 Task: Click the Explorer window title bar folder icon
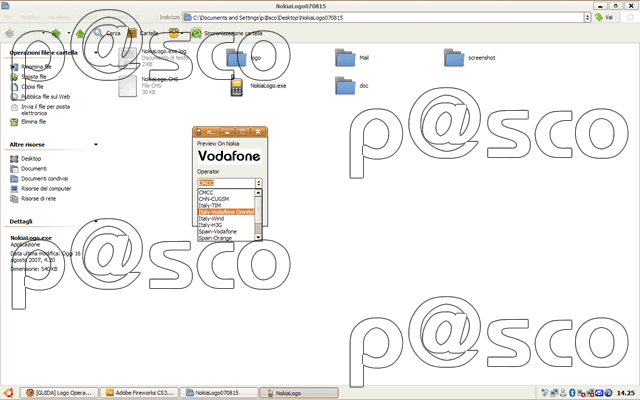click(x=5, y=6)
